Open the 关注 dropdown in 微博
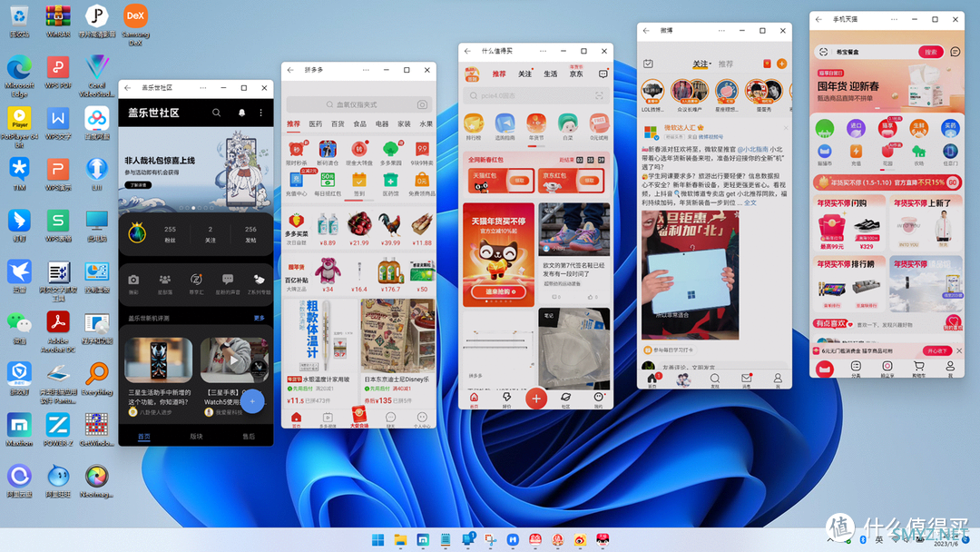The image size is (980, 552). [x=701, y=64]
